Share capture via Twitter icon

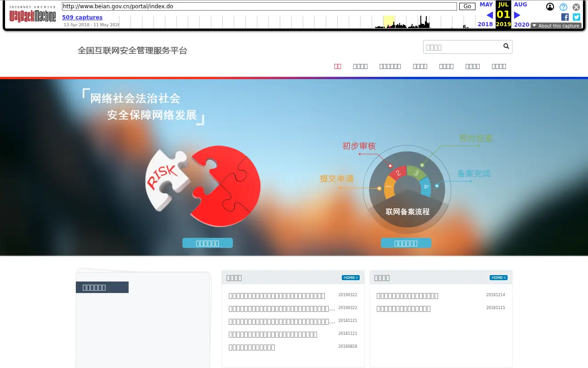[577, 17]
